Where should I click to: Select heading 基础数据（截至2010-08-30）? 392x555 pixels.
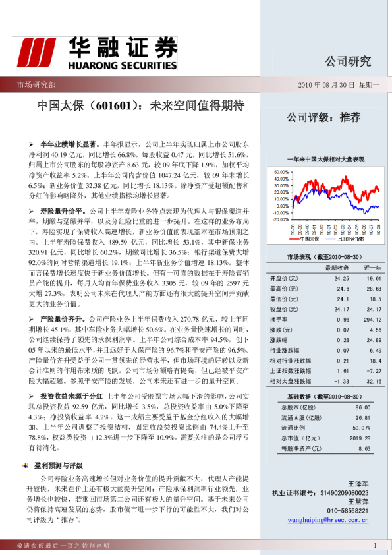[x=324, y=397]
